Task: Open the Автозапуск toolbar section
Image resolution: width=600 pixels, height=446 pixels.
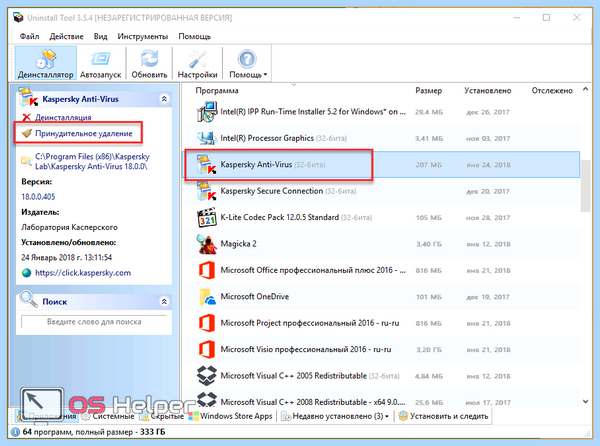Action: [x=100, y=63]
